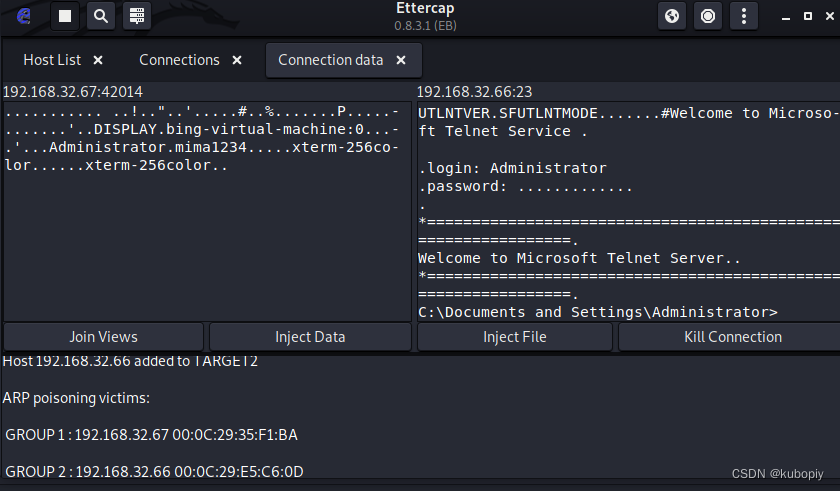840x491 pixels.
Task: Click the Inject File button
Action: 515,337
